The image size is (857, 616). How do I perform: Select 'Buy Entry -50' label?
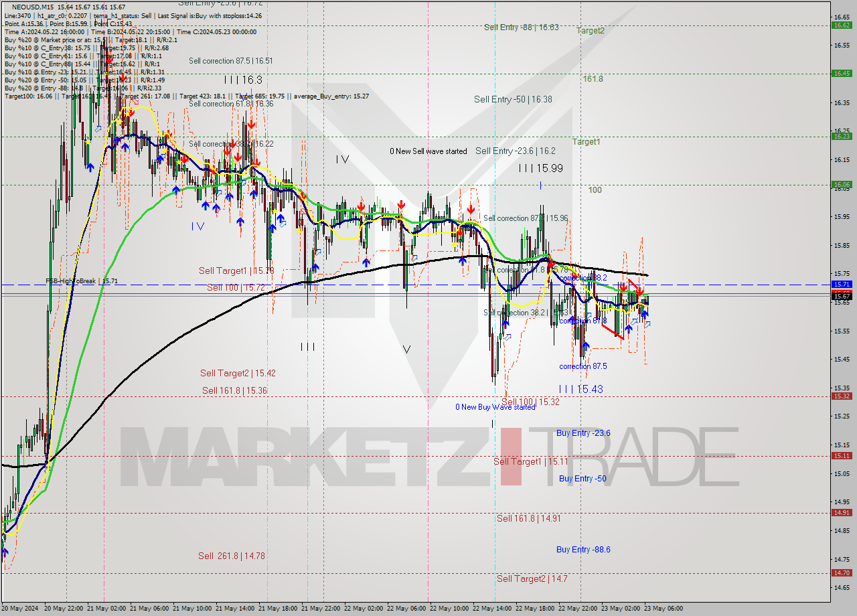(x=582, y=478)
